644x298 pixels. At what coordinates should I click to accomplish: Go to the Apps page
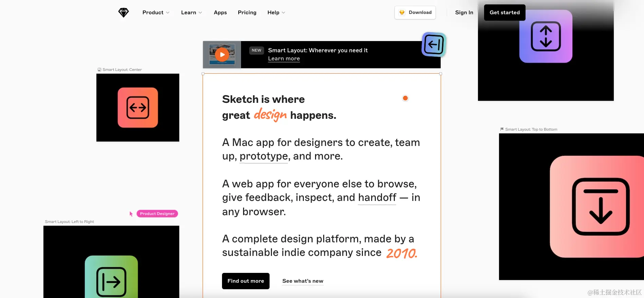(220, 13)
